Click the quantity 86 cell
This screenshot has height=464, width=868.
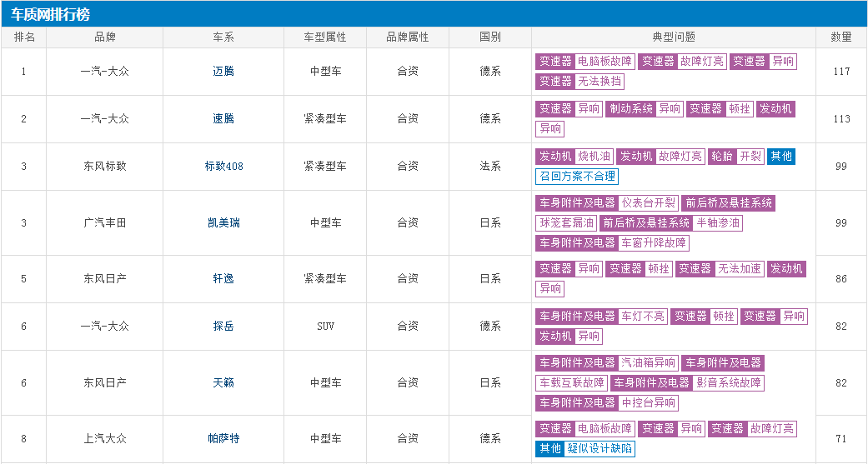coord(841,279)
